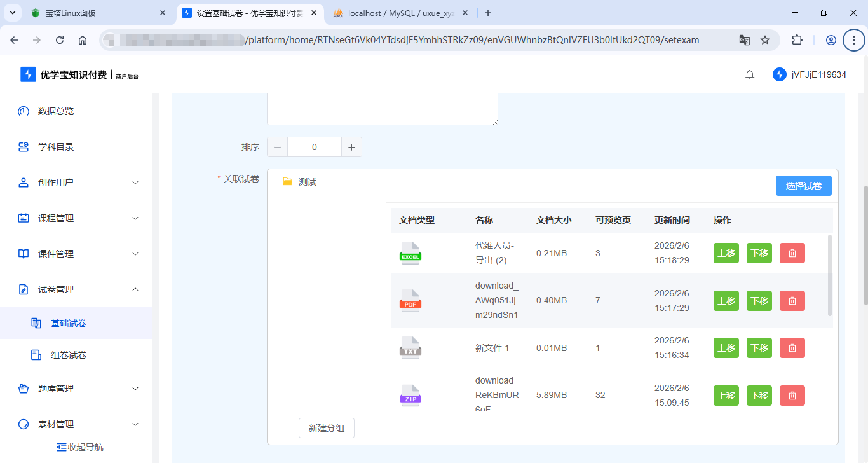Go to 数据总览 dashboard

[x=56, y=111]
